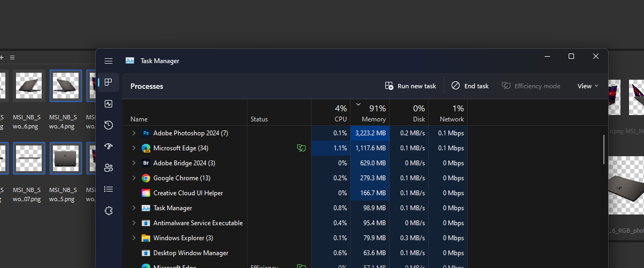Click the End task button

pos(470,86)
